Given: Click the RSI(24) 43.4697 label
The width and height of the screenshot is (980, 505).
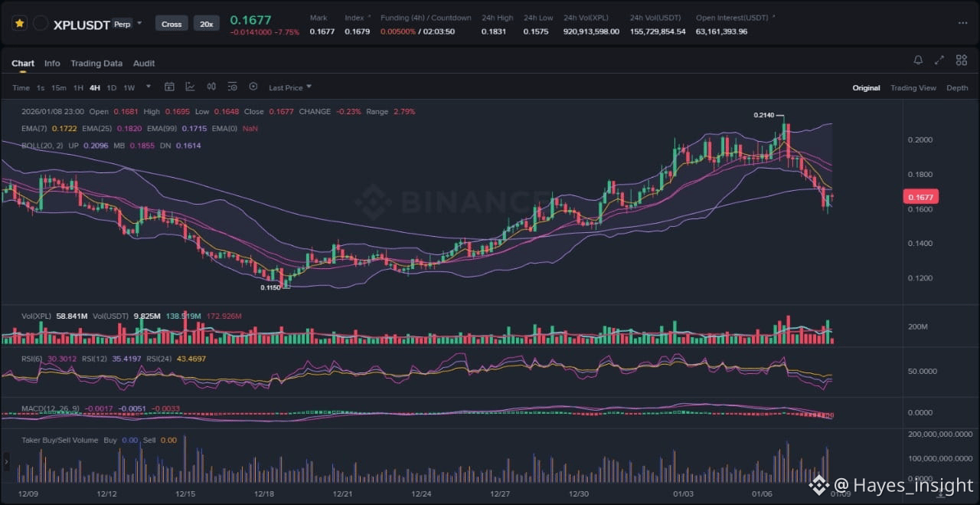Looking at the screenshot, I should (x=176, y=358).
